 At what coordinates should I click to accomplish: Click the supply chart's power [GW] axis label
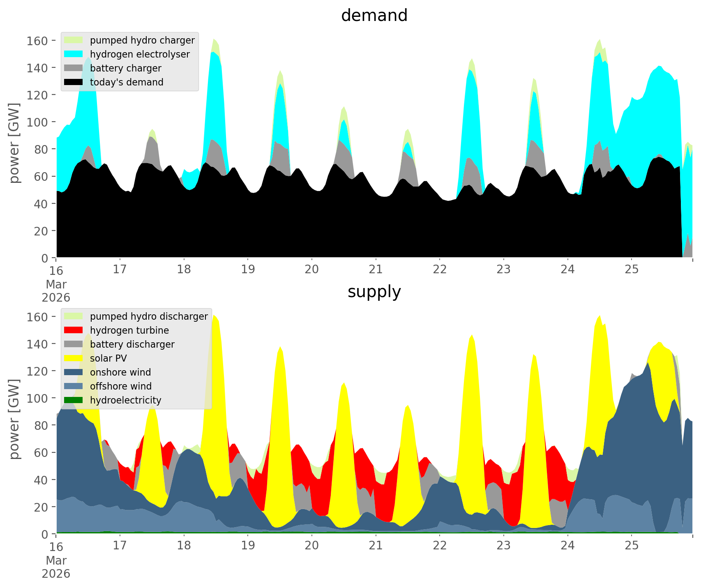14,419
